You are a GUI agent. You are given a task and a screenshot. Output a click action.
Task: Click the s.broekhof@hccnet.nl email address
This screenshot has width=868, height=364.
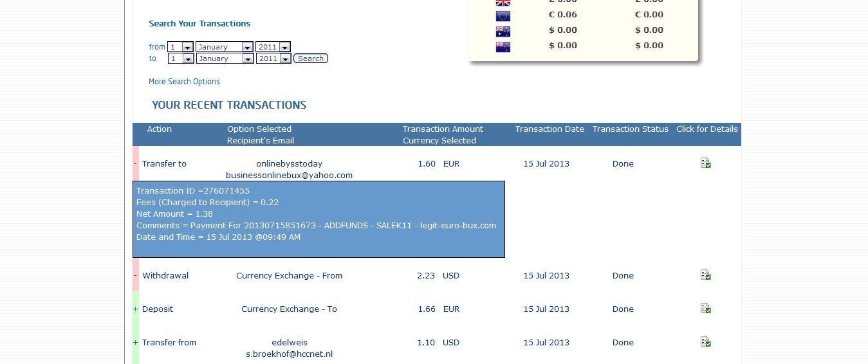pyautogui.click(x=289, y=354)
